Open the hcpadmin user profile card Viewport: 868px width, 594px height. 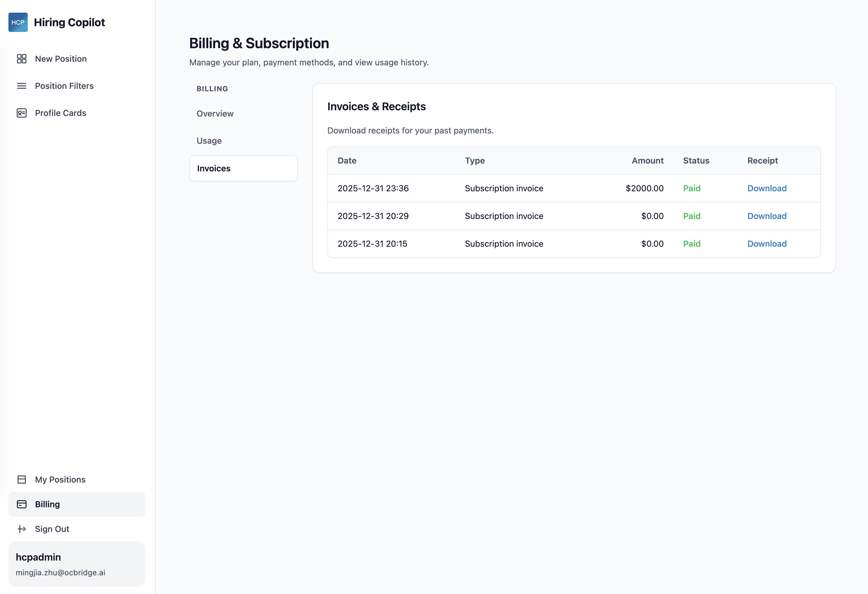[77, 564]
